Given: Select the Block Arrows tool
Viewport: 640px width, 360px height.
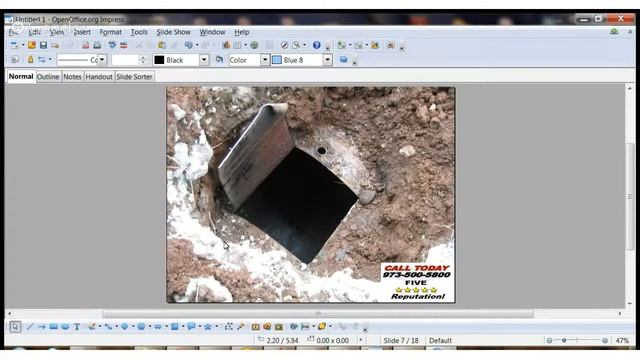Looking at the screenshot, I should [x=158, y=327].
